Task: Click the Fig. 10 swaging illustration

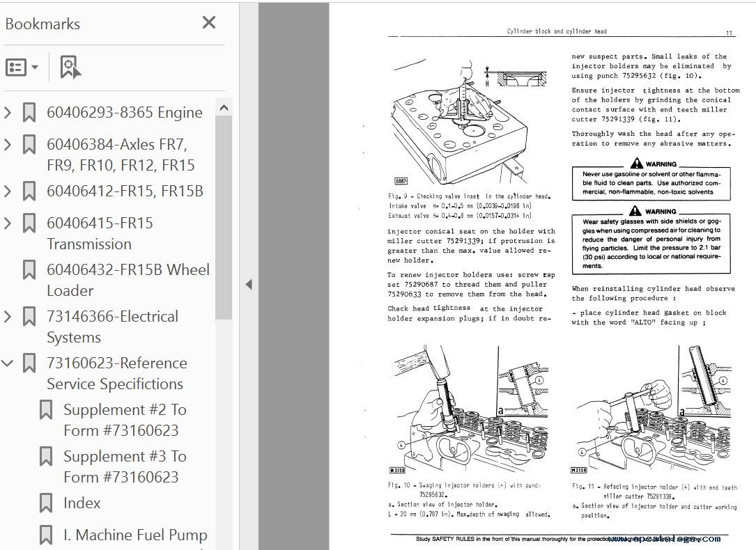Action: pos(469,410)
